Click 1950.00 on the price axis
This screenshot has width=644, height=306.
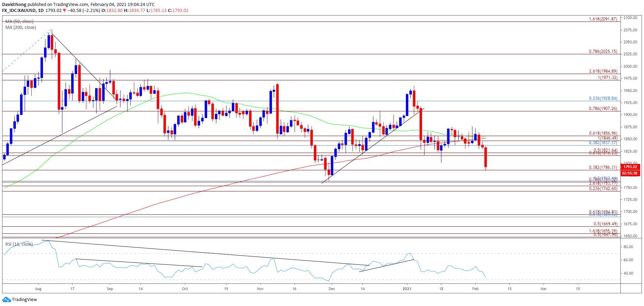click(631, 91)
